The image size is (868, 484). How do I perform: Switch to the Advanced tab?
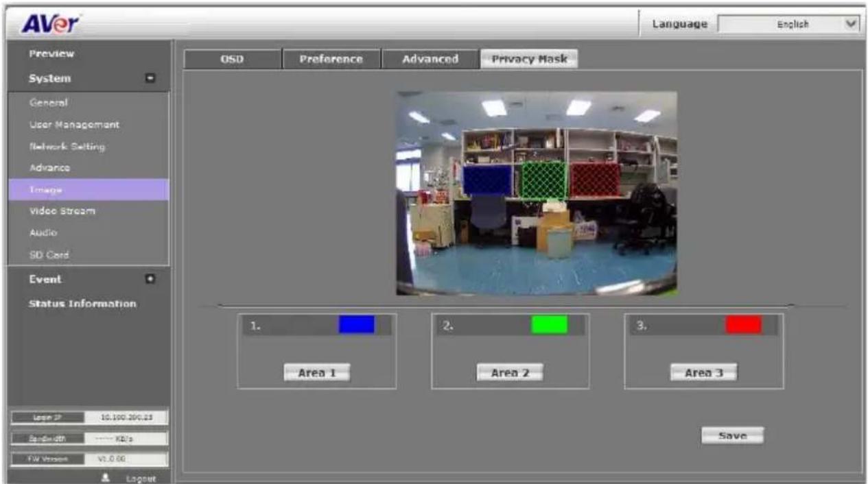point(430,60)
